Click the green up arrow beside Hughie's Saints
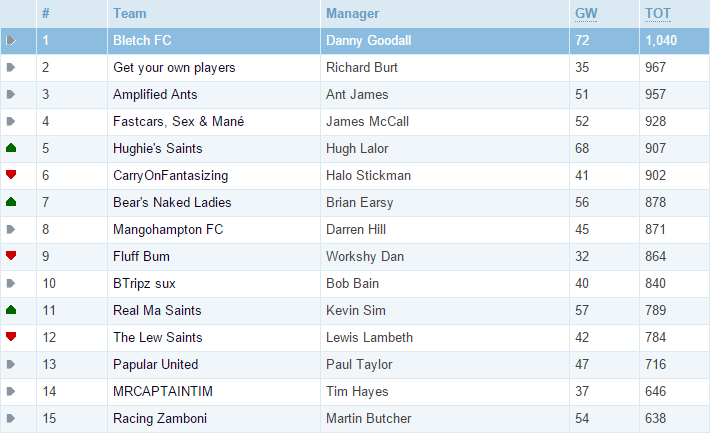This screenshot has height=433, width=710. coord(11,148)
